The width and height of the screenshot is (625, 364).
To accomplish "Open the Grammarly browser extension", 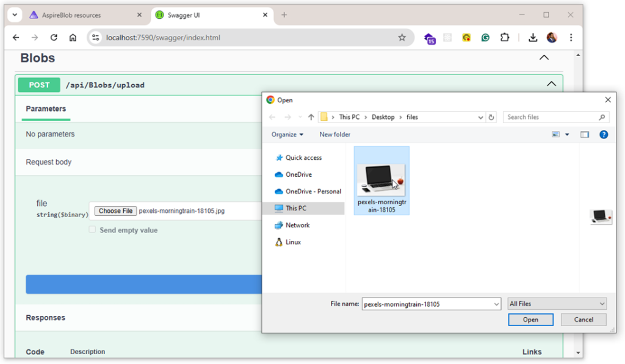I will pos(485,37).
